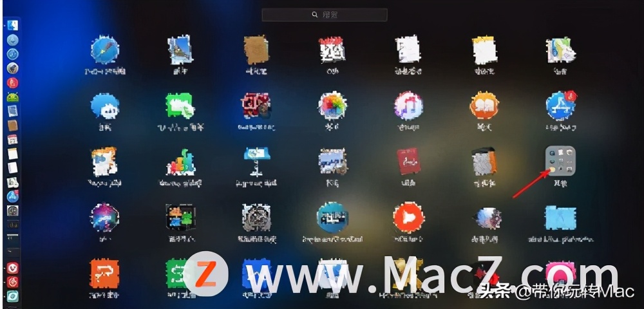Viewport: 644px width, 309px height.
Task: Click the Calendar icon in the Dock
Action: pos(13,140)
